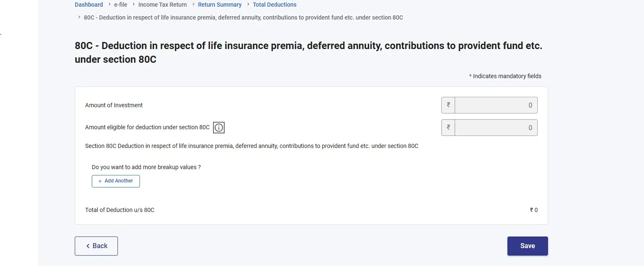This screenshot has width=644, height=266.
Task: Select the e-file breadcrumb item
Action: tap(120, 5)
